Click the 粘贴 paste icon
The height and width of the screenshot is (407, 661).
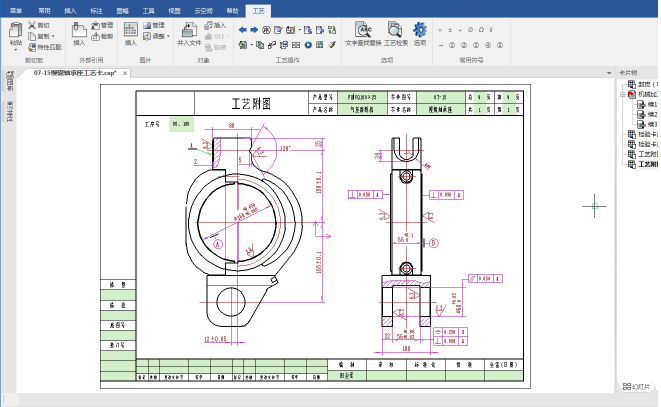tap(15, 31)
